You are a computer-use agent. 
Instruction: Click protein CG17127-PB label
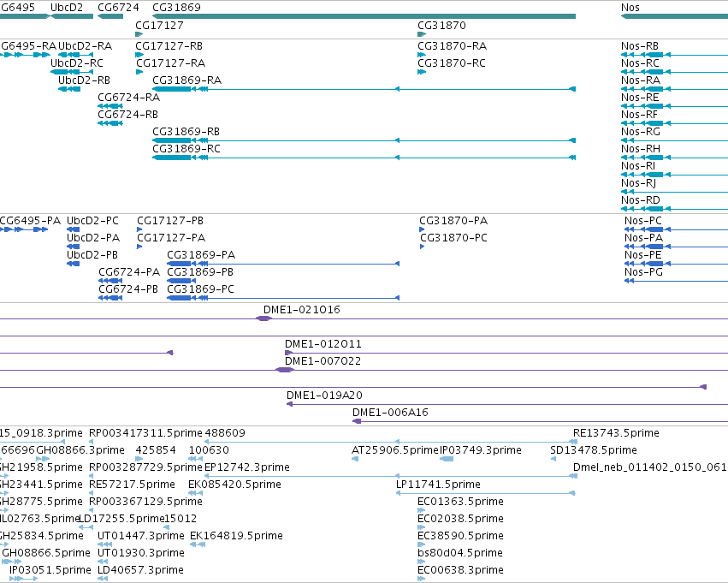click(170, 221)
